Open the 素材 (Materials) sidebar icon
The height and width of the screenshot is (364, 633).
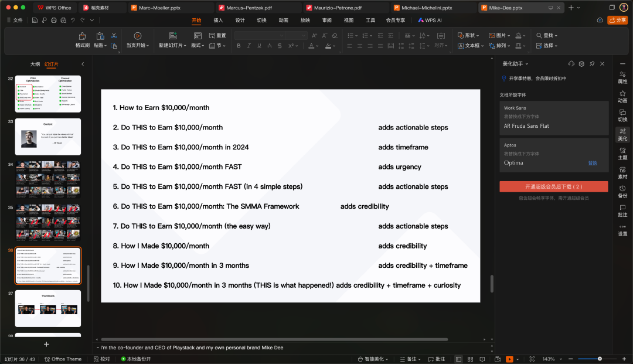[622, 173]
